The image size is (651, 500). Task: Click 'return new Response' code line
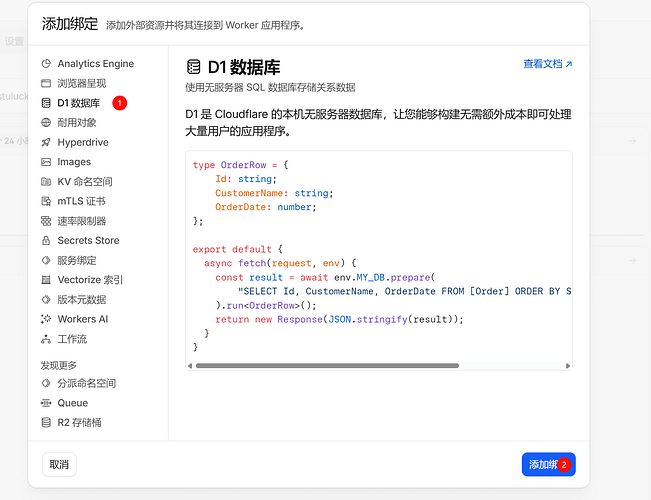tap(339, 319)
